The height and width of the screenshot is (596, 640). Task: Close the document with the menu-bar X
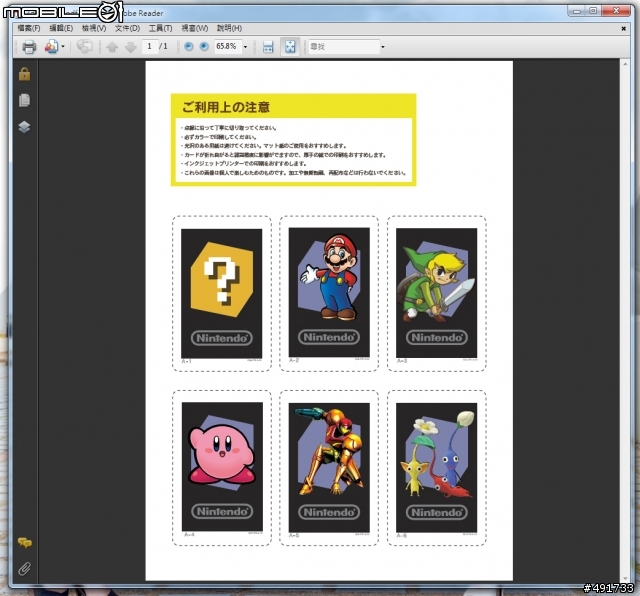[x=623, y=29]
